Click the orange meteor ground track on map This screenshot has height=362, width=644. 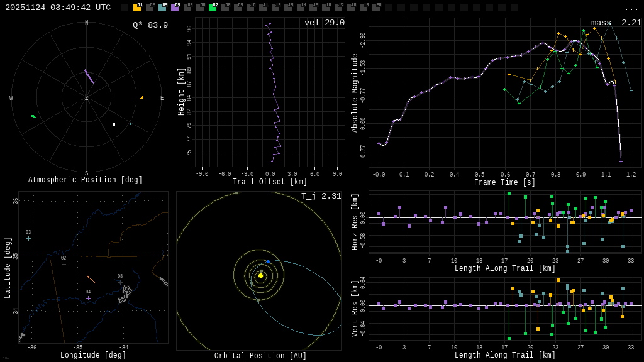pyautogui.click(x=91, y=279)
